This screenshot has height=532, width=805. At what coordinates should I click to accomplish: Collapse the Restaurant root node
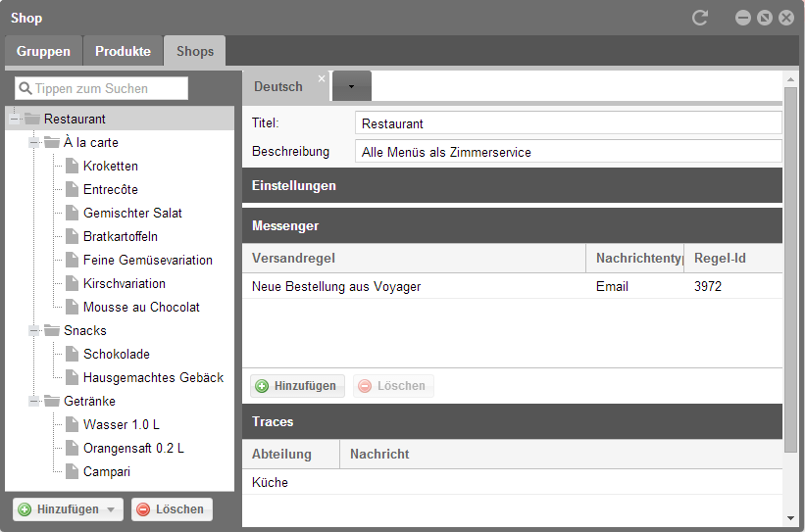tap(14, 119)
